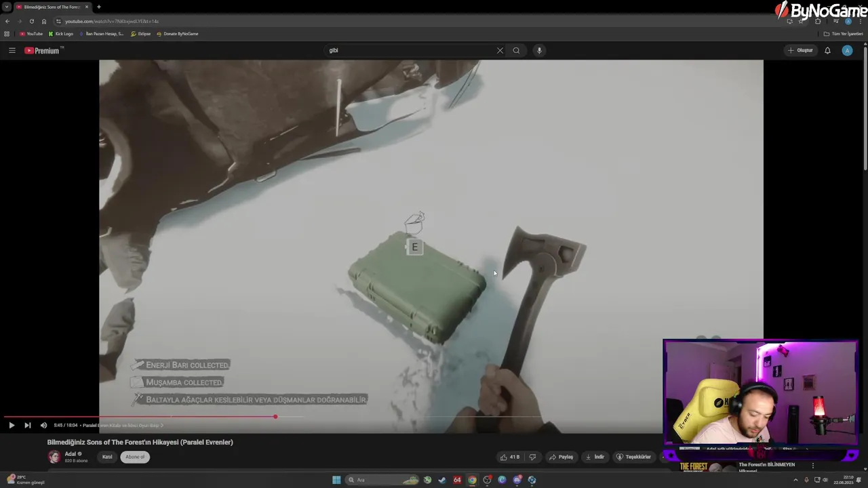Click the video title text
868x488 pixels.
coord(140,442)
